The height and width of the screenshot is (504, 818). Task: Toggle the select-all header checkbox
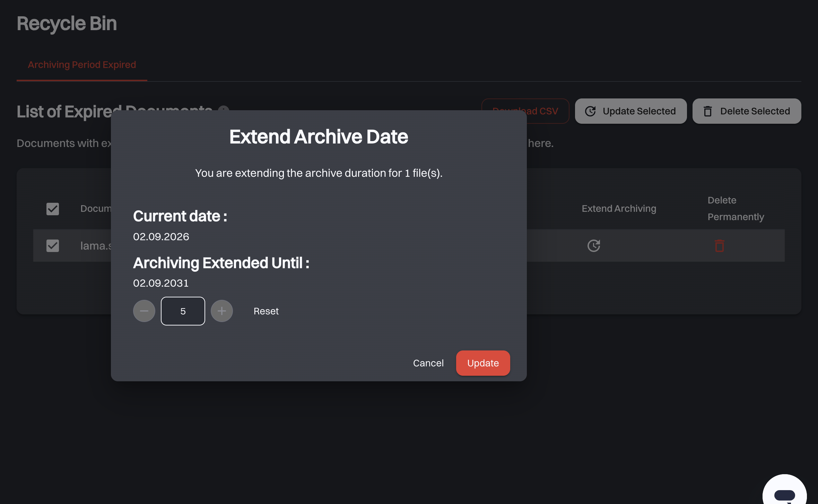[x=53, y=209]
